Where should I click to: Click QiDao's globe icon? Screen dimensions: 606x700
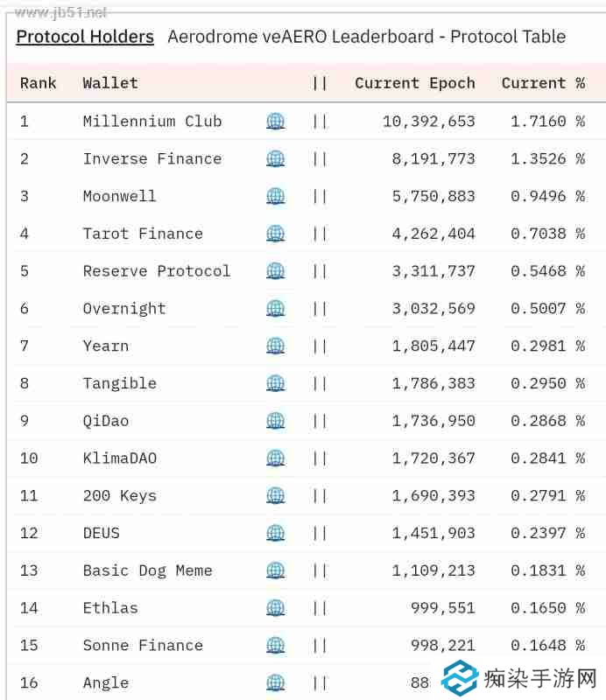coord(275,421)
